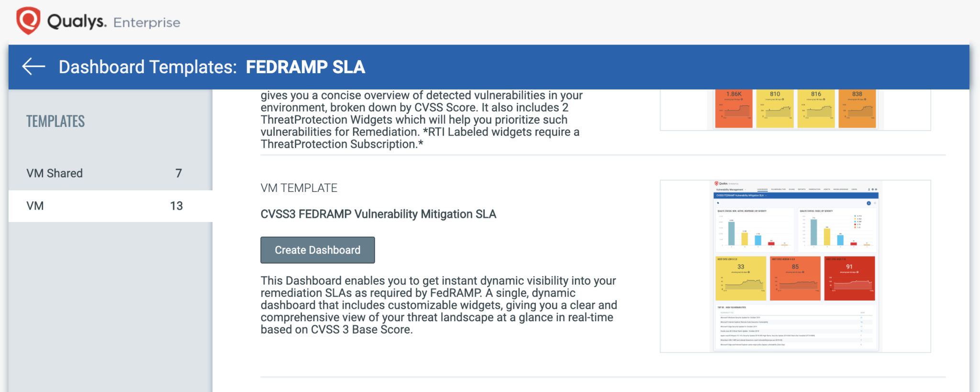980x392 pixels.
Task: Click the tag icon in the dashboard preview toolbar
Action: click(x=718, y=203)
